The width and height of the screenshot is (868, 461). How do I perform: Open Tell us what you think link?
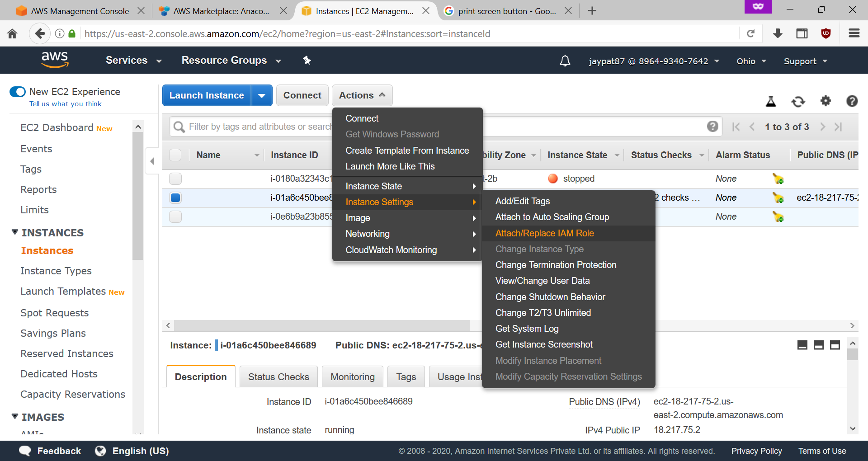pos(66,104)
